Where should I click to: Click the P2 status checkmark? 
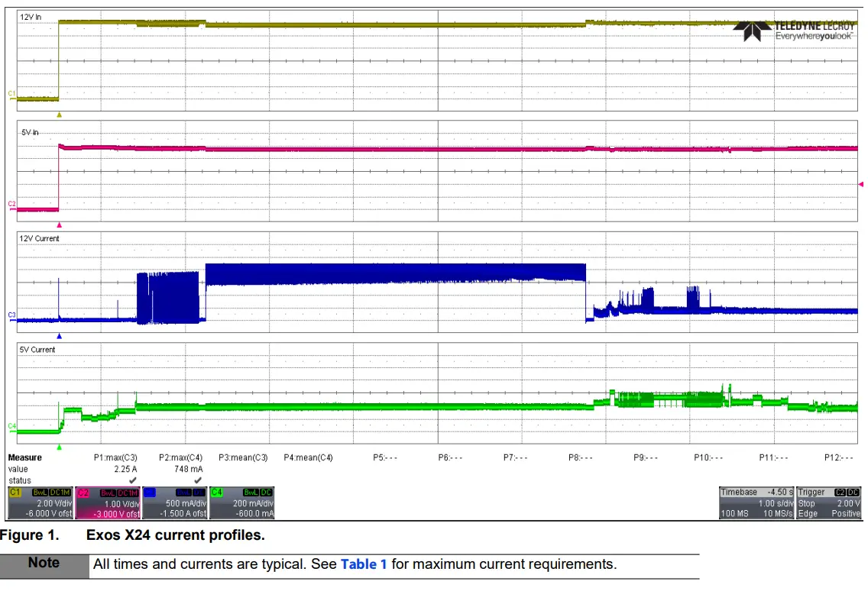(198, 480)
